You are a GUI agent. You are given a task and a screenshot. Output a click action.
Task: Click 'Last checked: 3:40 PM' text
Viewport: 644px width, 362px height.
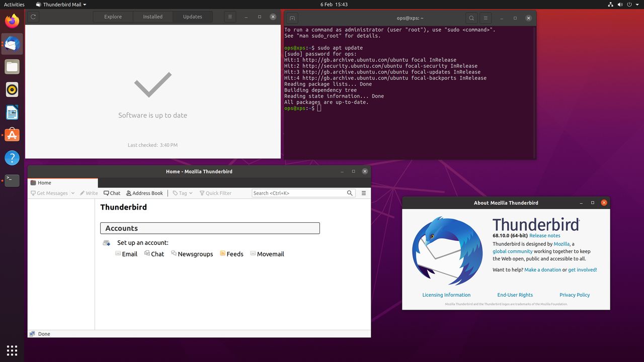pyautogui.click(x=152, y=145)
